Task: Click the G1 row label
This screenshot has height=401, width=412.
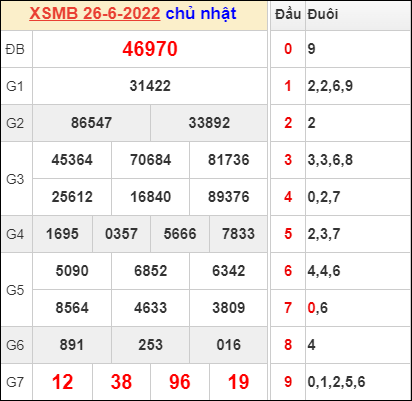Action: (x=15, y=86)
